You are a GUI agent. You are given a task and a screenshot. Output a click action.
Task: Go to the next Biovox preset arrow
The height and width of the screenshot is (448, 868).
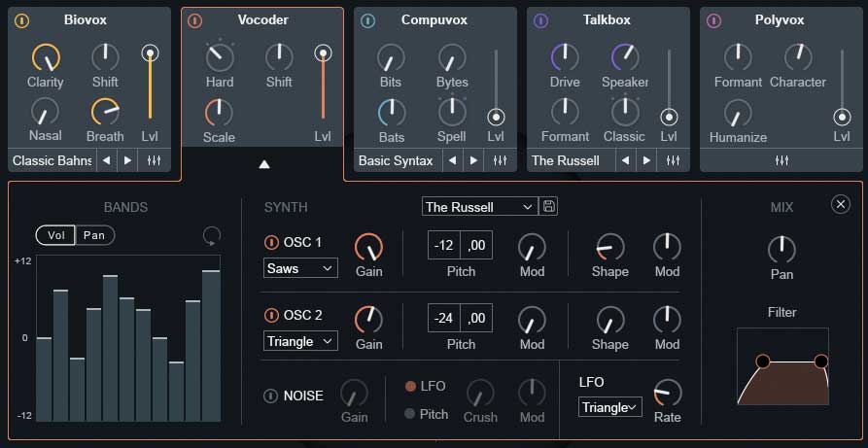pos(127,160)
